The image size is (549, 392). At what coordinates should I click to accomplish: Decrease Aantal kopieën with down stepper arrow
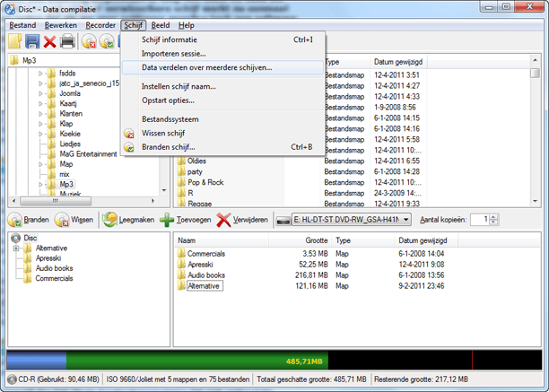tap(493, 222)
